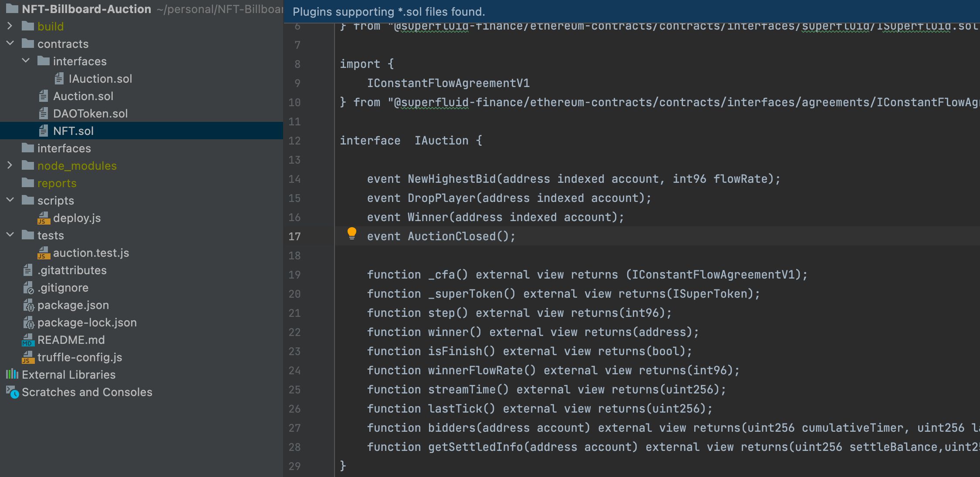Click the node_modules folder icon
The width and height of the screenshot is (980, 477).
coord(28,165)
